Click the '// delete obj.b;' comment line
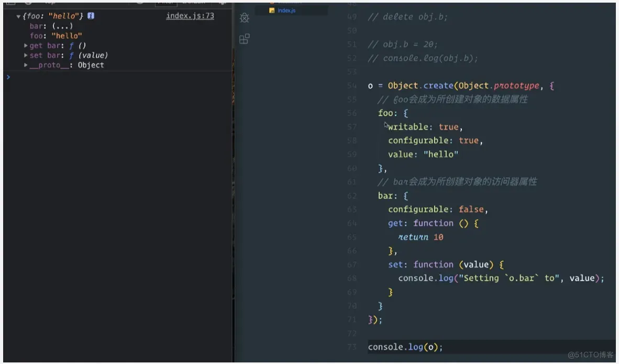 tap(408, 17)
